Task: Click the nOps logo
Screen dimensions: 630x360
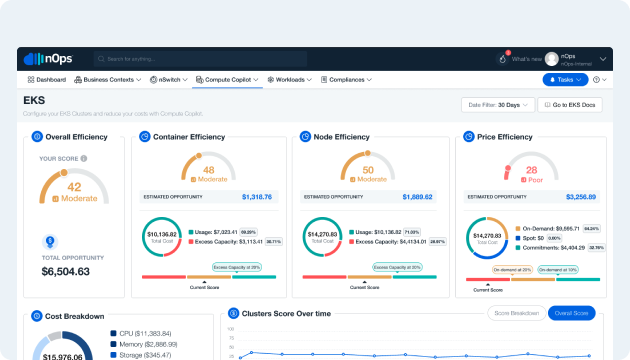Action: pos(48,59)
